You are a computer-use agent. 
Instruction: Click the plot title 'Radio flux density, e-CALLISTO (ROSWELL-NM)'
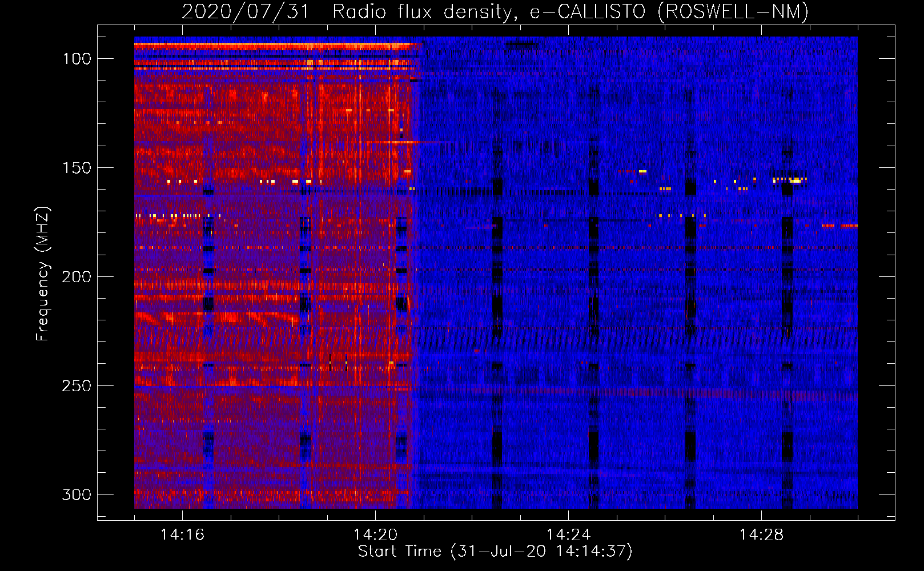pos(571,11)
